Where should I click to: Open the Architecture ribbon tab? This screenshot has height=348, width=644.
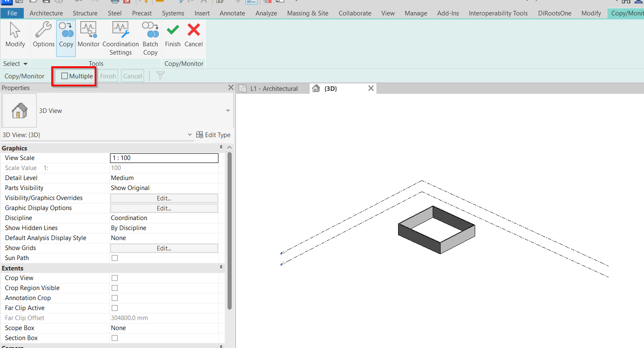pyautogui.click(x=46, y=13)
